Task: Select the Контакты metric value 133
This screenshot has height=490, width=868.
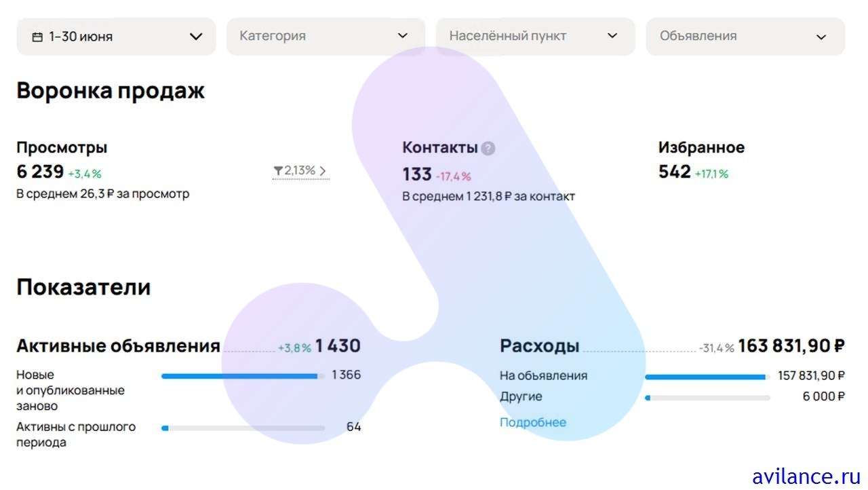Action: tap(417, 174)
